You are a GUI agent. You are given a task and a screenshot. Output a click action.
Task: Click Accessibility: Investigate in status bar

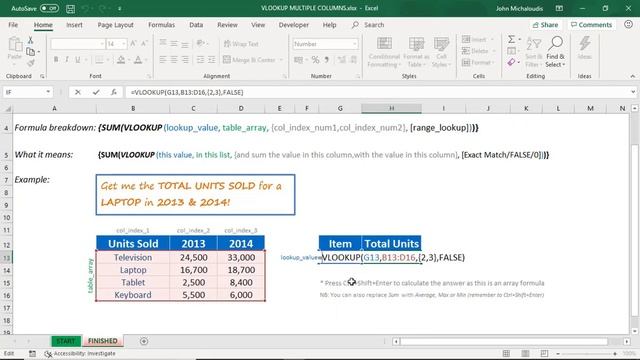80,353
